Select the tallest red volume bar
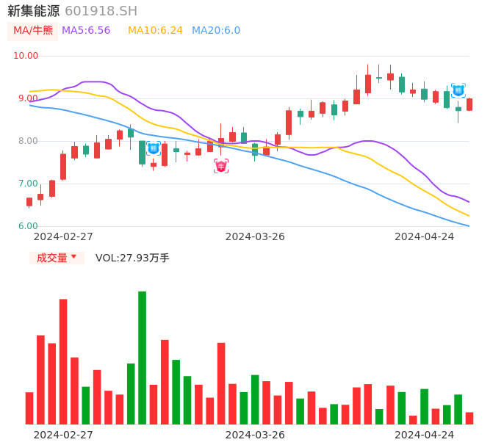 63,361
